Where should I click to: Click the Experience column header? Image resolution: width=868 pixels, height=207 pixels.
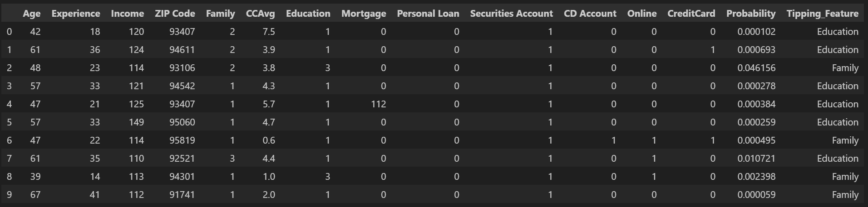76,14
